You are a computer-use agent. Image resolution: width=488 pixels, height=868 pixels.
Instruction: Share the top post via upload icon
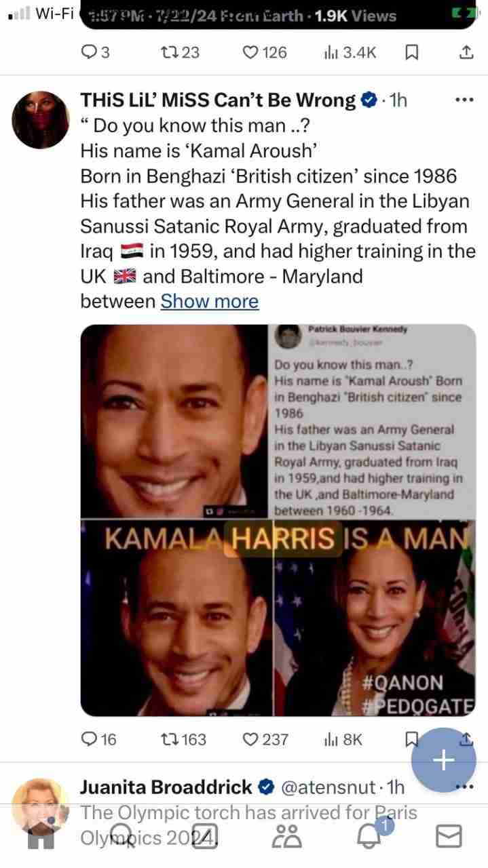pyautogui.click(x=466, y=52)
